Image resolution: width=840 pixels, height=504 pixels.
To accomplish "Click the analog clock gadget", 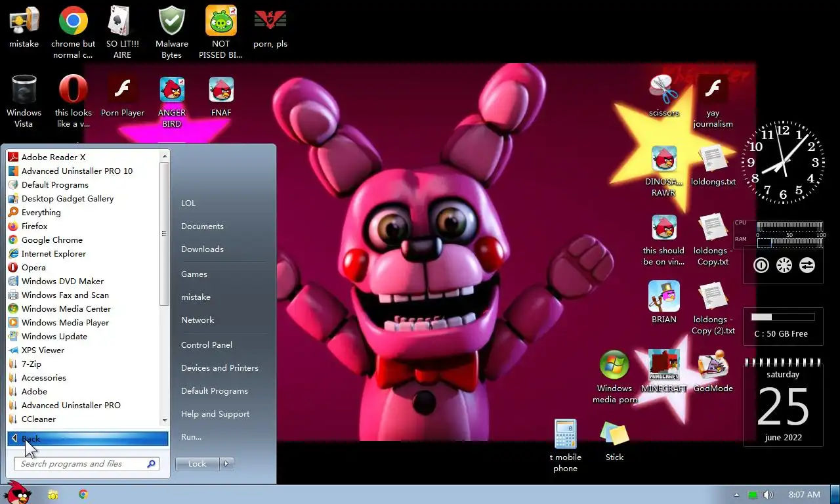I will tap(783, 162).
